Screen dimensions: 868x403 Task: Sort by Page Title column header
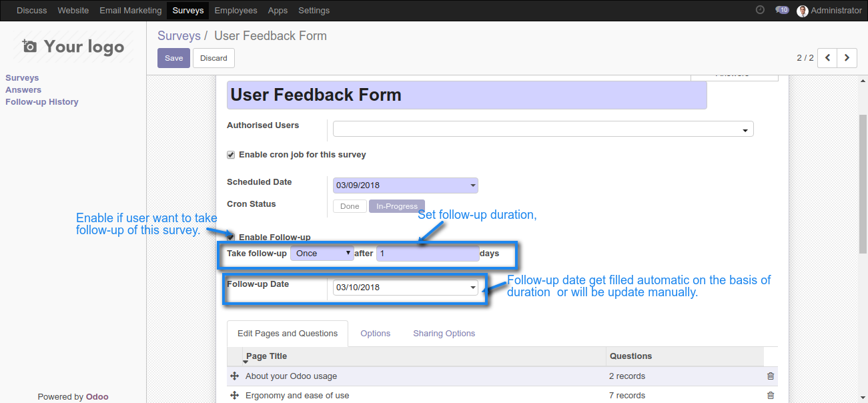tap(424, 356)
